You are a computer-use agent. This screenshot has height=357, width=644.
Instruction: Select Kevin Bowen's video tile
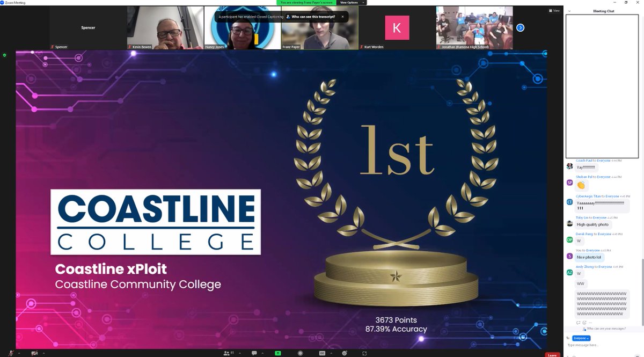[x=165, y=28]
